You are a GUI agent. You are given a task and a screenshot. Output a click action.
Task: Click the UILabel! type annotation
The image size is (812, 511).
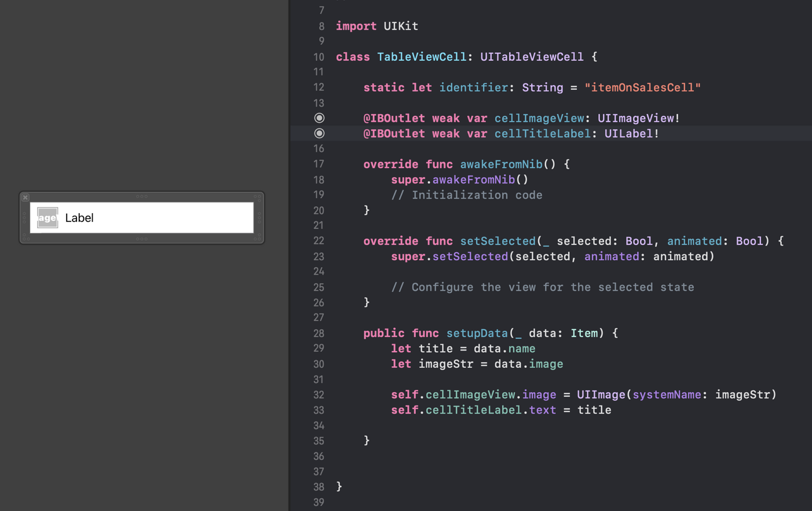(632, 133)
